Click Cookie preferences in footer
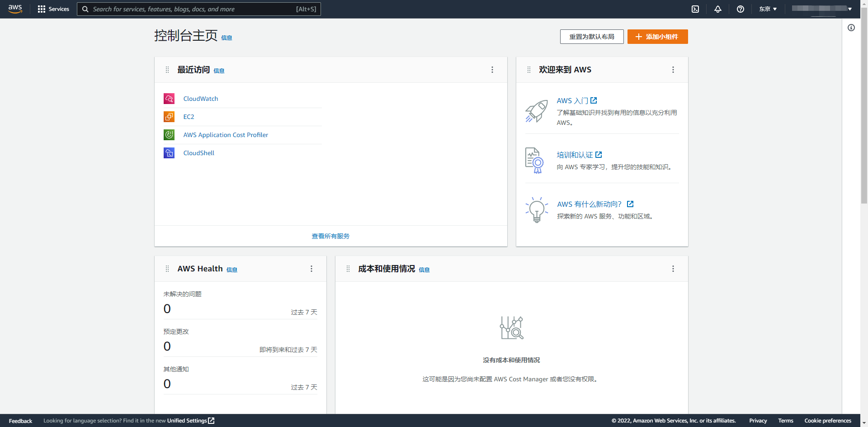The width and height of the screenshot is (868, 427). pos(828,421)
